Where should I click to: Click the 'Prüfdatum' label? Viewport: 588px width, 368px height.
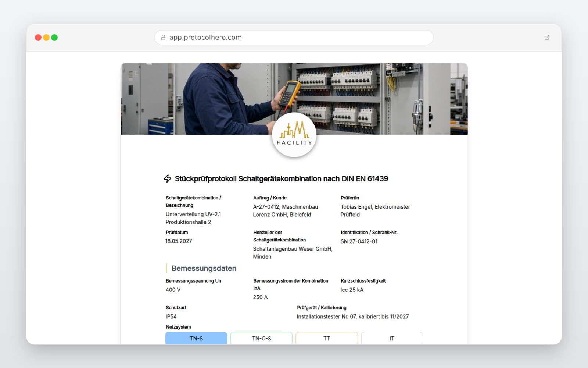177,233
